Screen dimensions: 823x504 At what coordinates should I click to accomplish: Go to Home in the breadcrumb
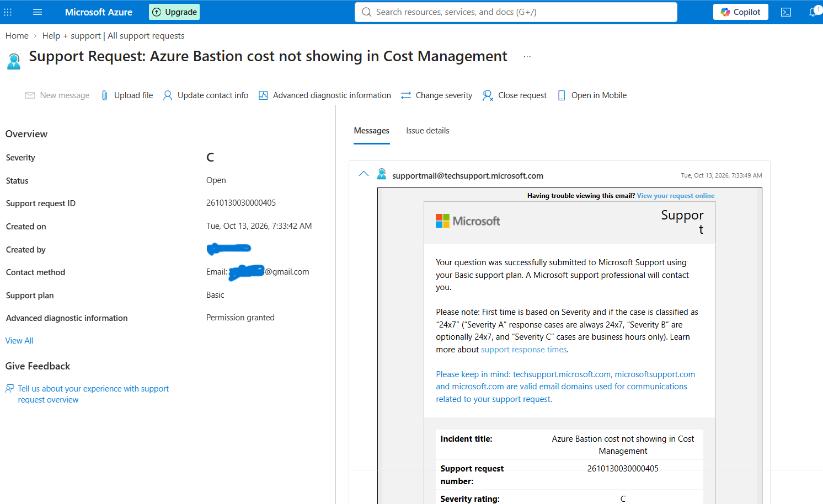coord(17,36)
